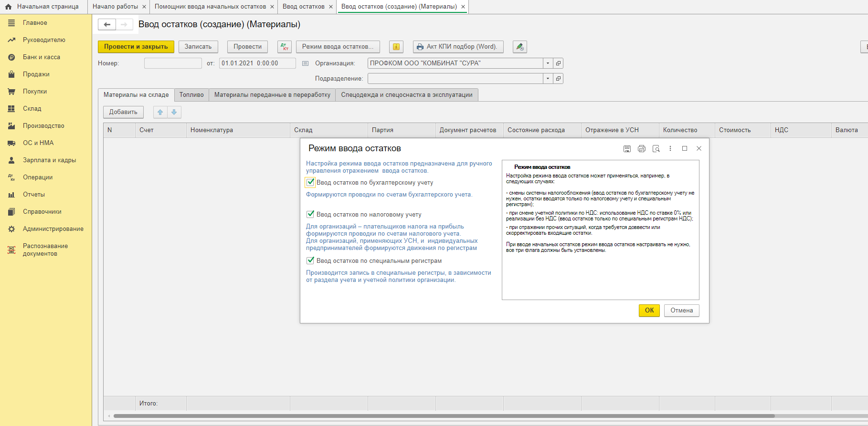Expand the Организация dropdown list

[x=548, y=63]
